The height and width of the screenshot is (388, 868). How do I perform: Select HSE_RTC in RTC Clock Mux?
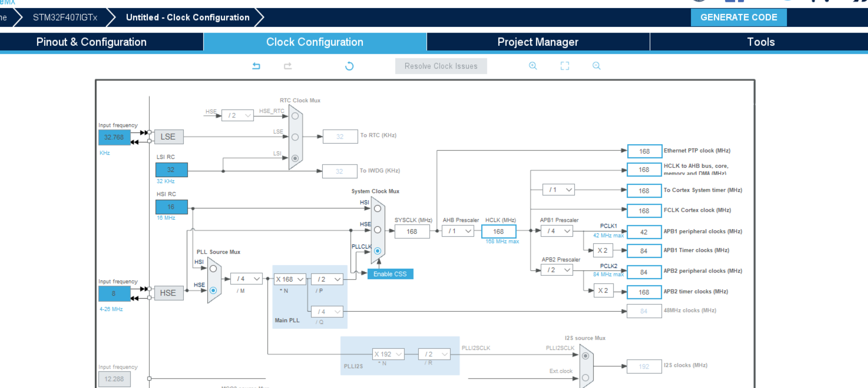tap(295, 116)
